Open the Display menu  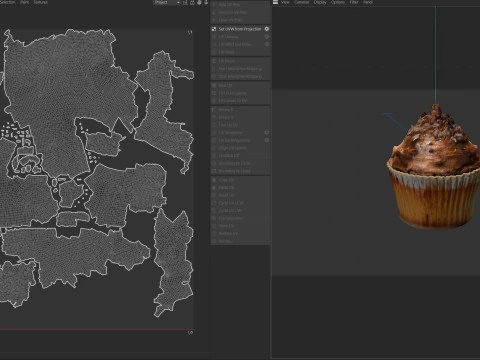point(320,2)
